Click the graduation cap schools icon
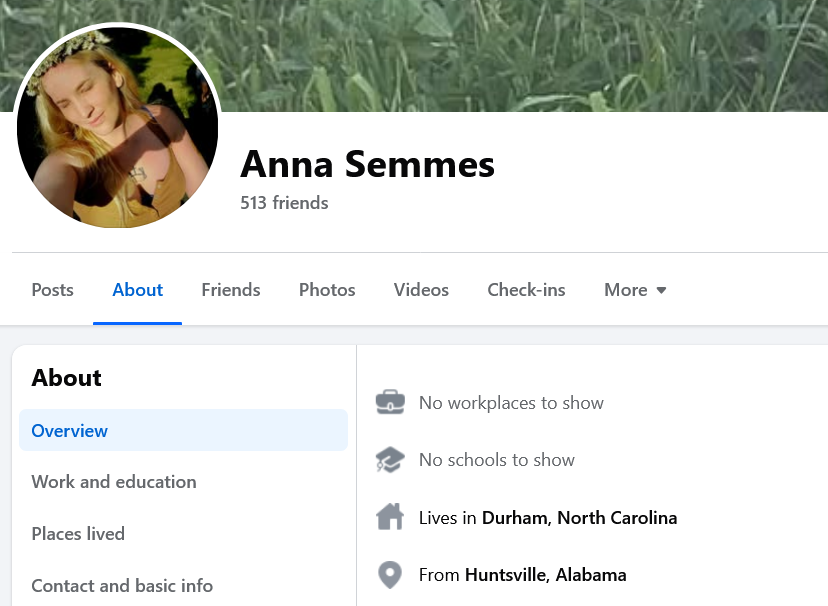 click(x=390, y=460)
